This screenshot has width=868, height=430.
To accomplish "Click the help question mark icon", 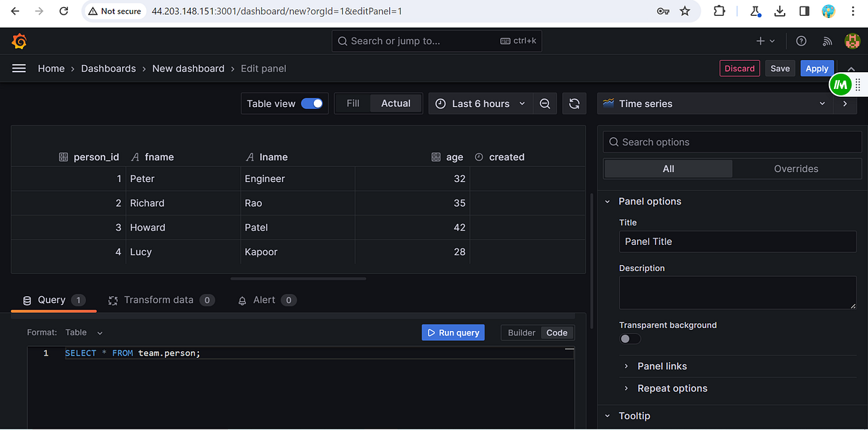I will [x=801, y=41].
